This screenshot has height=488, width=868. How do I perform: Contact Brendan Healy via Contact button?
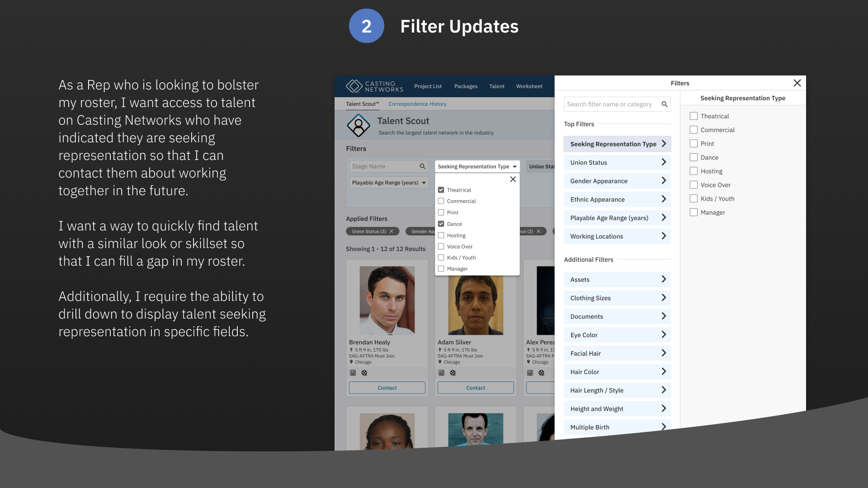(x=387, y=388)
